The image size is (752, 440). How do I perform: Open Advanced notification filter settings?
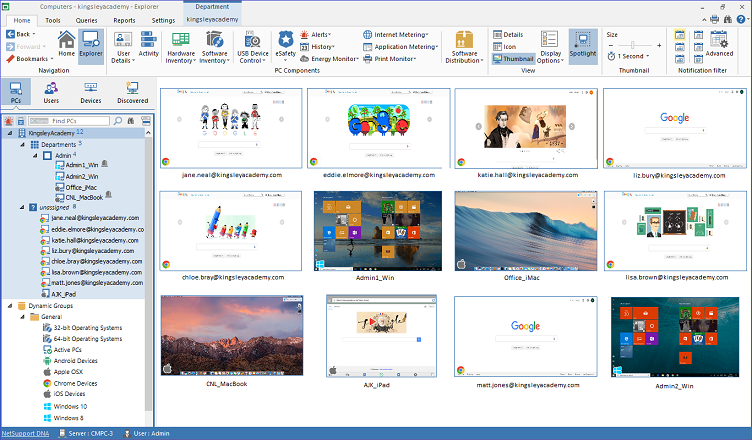pyautogui.click(x=719, y=44)
